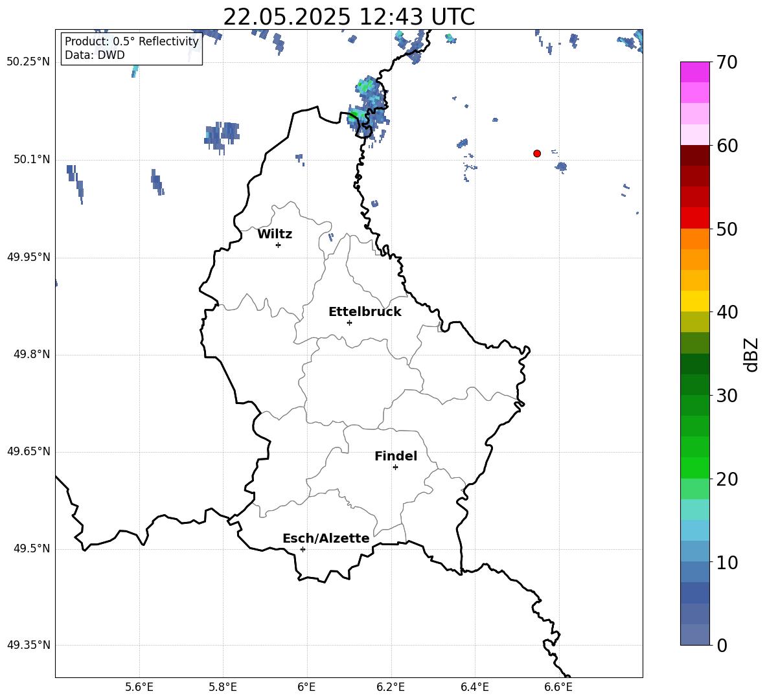The width and height of the screenshot is (767, 700).
Task: Click the 49.8°N latitude label
Action: click(32, 354)
